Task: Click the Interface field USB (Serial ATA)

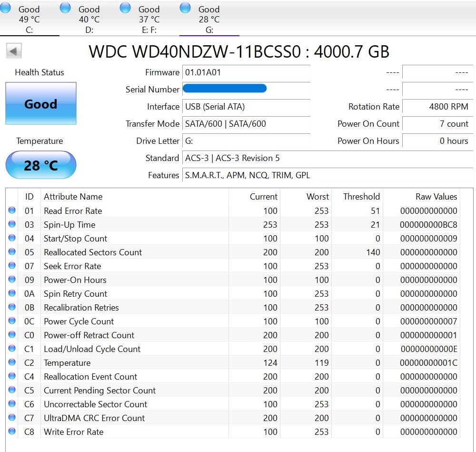Action: coord(246,107)
